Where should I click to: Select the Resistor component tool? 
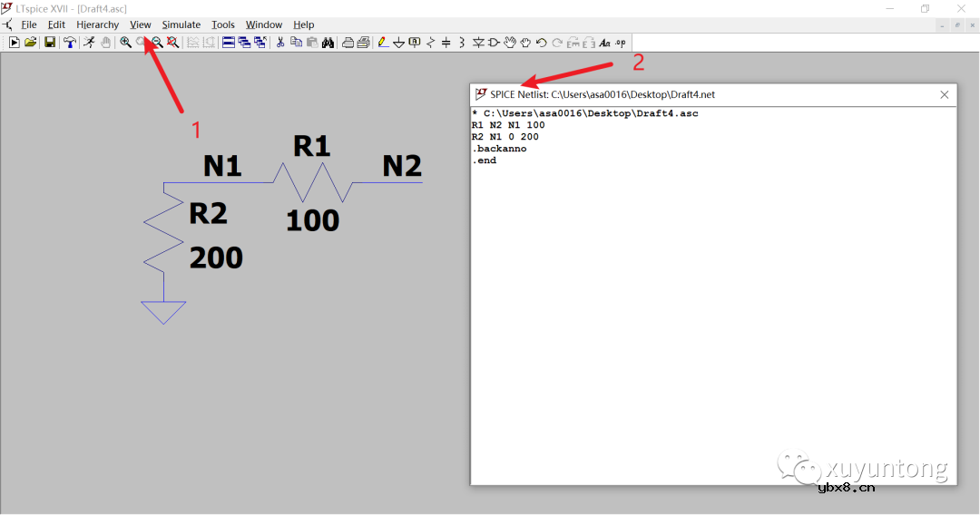pyautogui.click(x=431, y=43)
